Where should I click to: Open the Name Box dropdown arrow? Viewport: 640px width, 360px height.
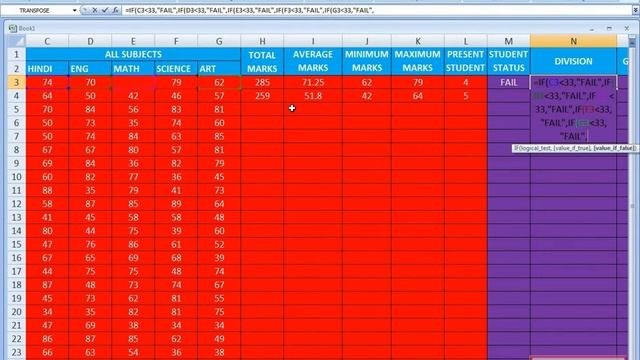click(75, 10)
